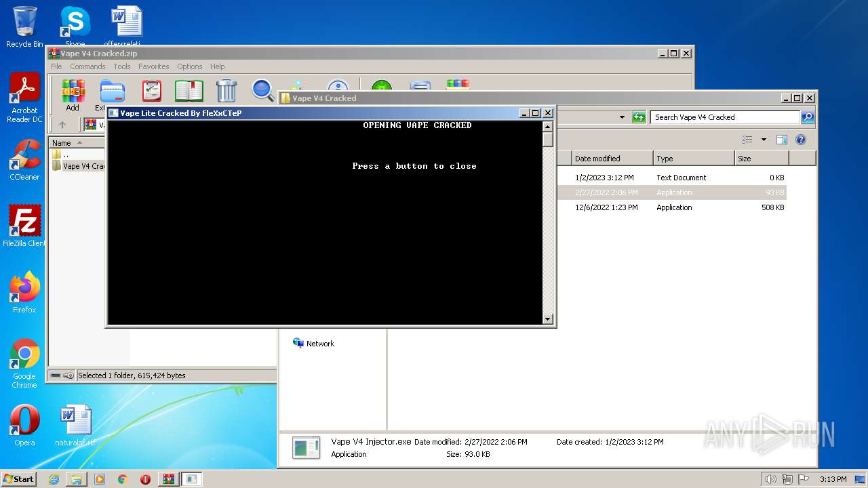The width and height of the screenshot is (868, 488).
Task: Click the Add button in WinRAR toolbar
Action: coord(73,94)
